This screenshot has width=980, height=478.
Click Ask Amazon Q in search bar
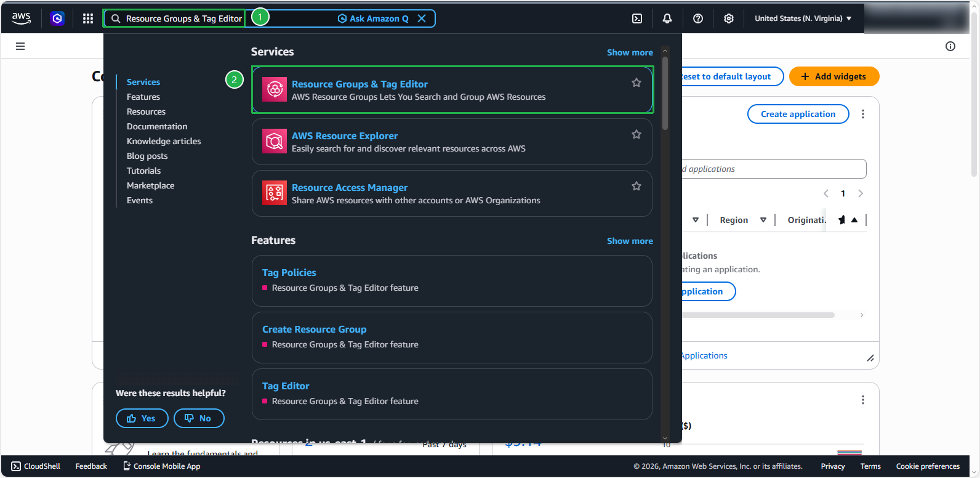pyautogui.click(x=373, y=18)
